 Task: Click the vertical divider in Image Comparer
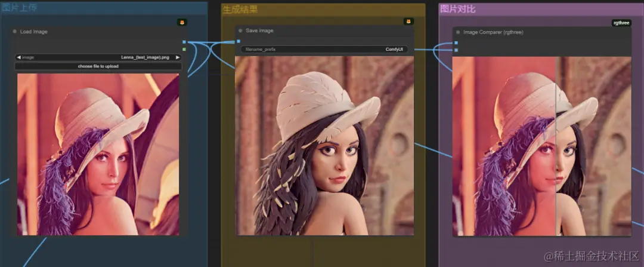556,146
